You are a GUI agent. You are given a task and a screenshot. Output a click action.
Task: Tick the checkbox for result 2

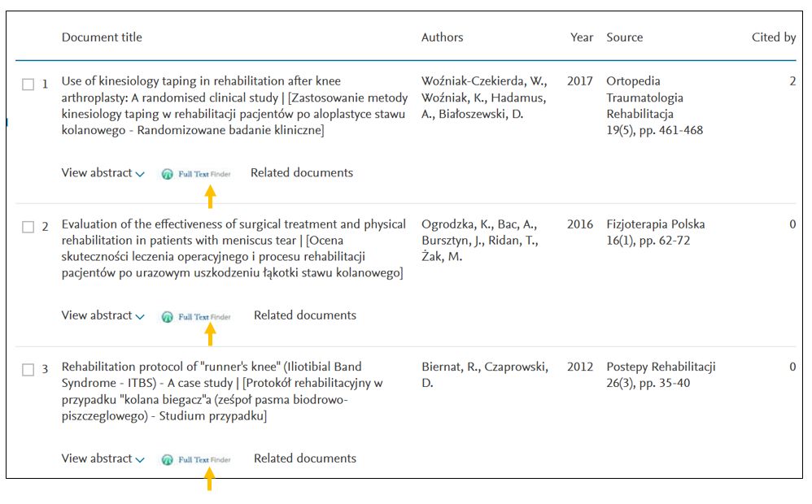(x=28, y=227)
